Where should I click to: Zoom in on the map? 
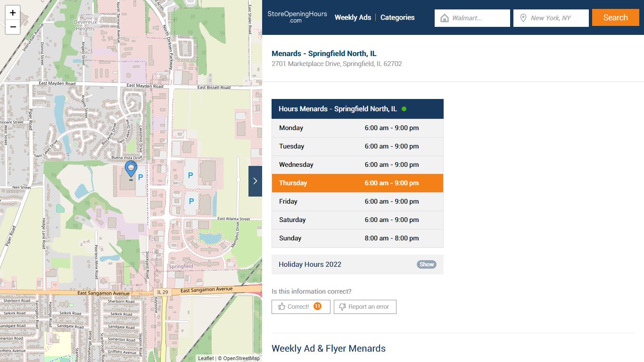point(13,13)
